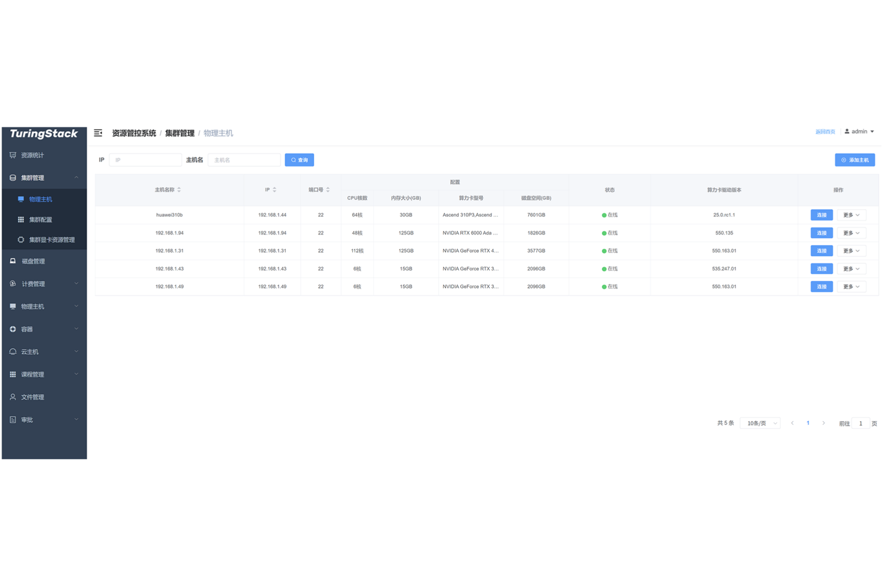Follow the 返回首页 link
Viewport: 882px width, 588px height.
(x=825, y=132)
